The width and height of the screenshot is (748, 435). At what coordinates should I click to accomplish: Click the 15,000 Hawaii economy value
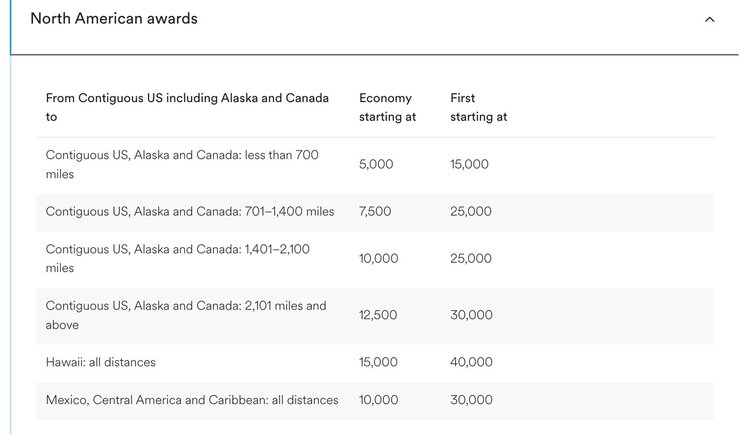378,362
